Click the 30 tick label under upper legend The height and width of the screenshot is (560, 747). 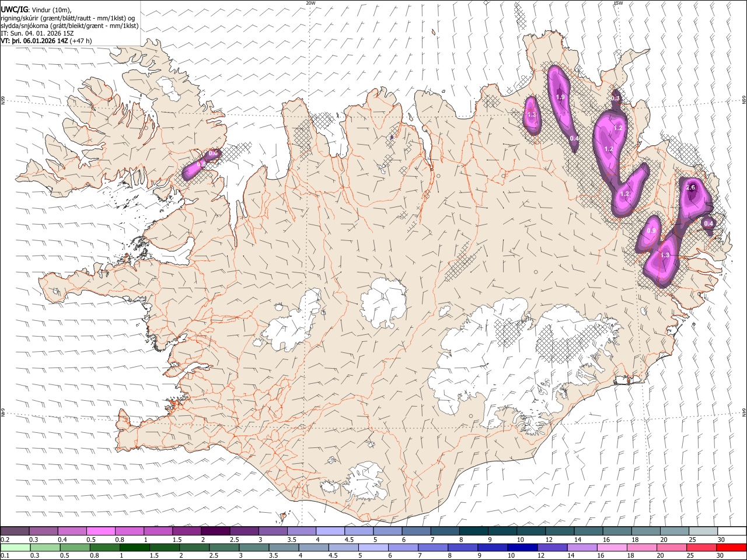pos(721,540)
